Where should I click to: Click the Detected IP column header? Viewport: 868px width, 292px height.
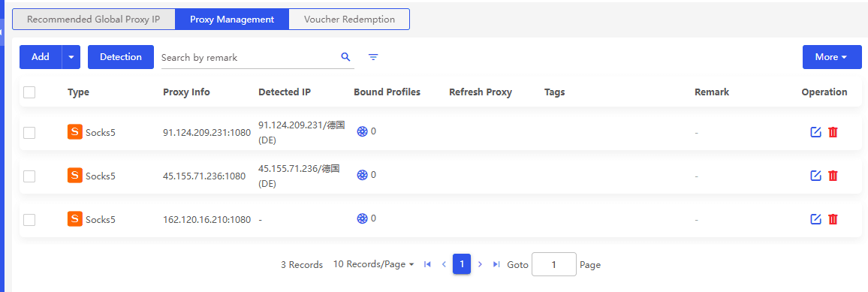(285, 92)
